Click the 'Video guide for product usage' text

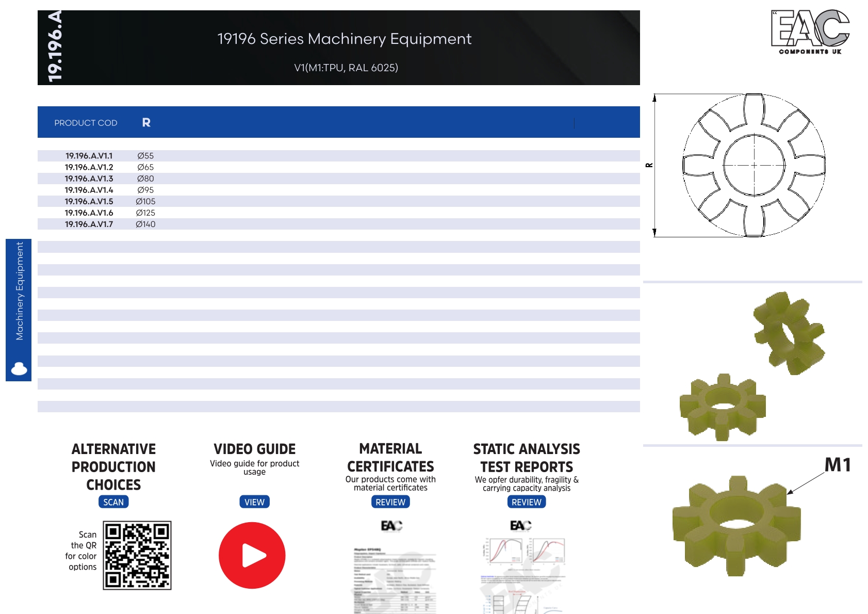pos(254,467)
